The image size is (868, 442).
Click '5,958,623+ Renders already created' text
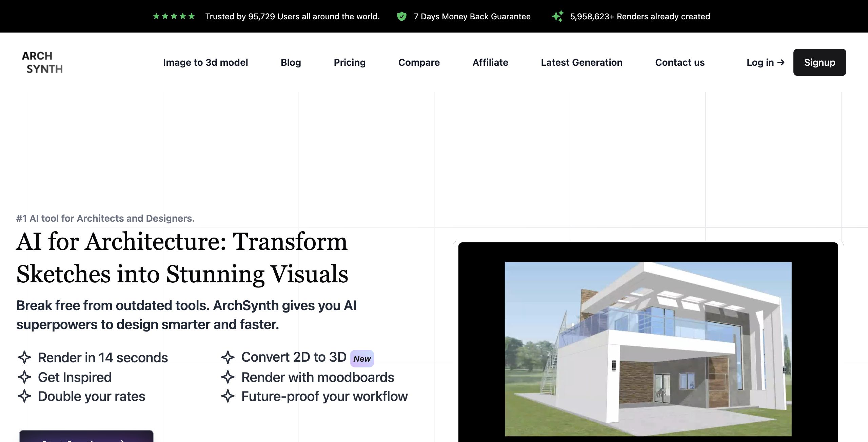point(640,16)
